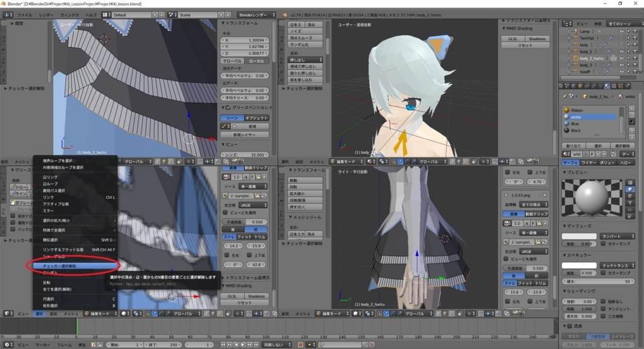Click the X coordinate field 1.30094

pyautogui.click(x=245, y=40)
